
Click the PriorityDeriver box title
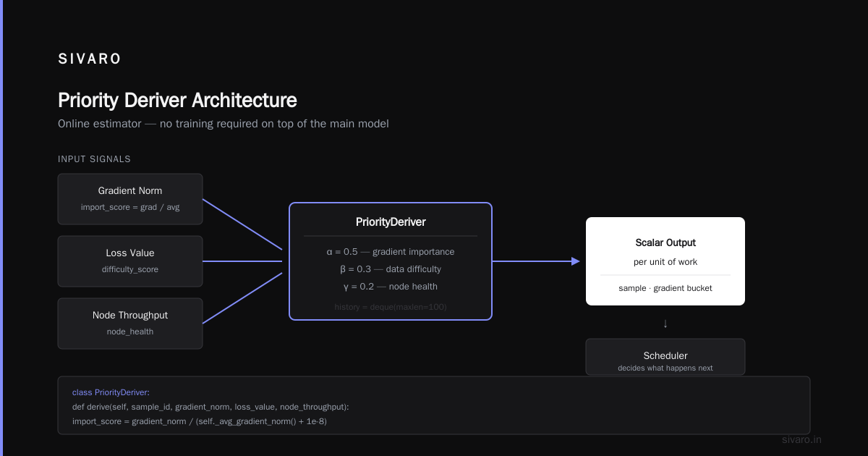point(391,222)
